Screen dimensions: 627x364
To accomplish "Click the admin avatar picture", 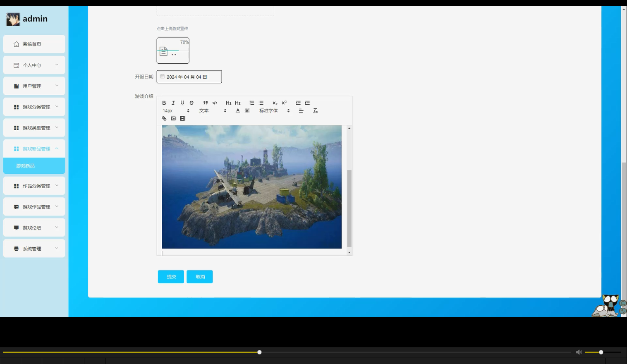I will click(13, 19).
